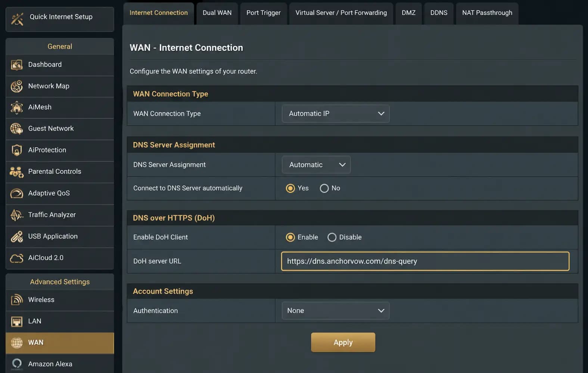Open the AiMesh settings
Viewport: 588px width, 373px height.
pos(60,108)
